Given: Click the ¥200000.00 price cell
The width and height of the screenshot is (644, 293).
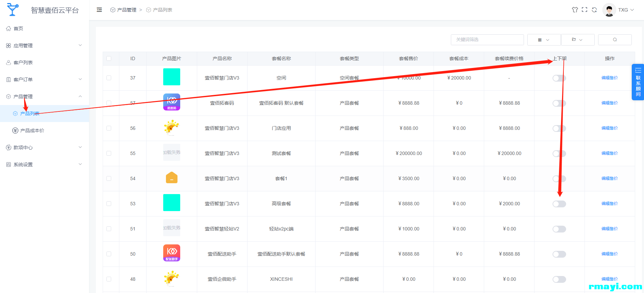Looking at the screenshot, I should click(409, 153).
